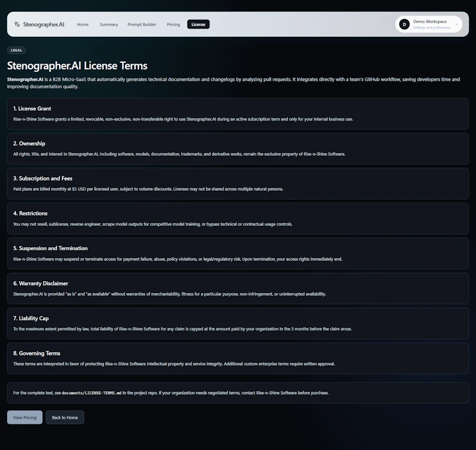The image size is (476, 450).
Task: Click the paragraph starting "You may not resell"
Action: pyautogui.click(x=153, y=224)
